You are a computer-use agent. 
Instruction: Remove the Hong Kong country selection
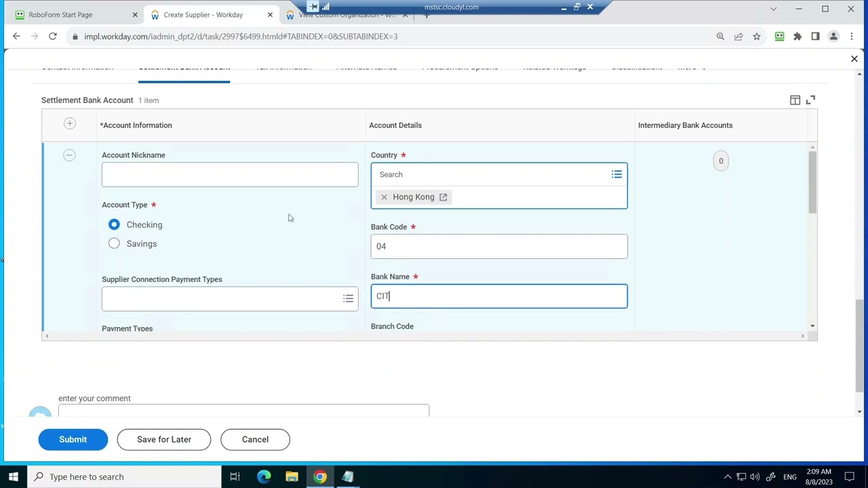384,197
